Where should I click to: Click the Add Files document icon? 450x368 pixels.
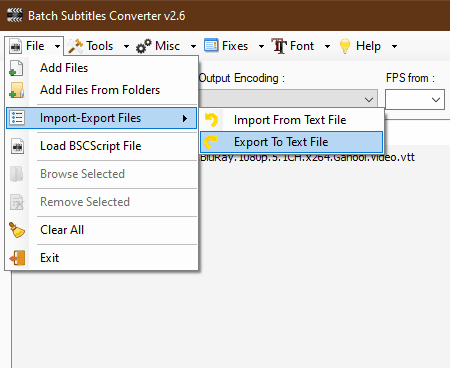coord(16,68)
